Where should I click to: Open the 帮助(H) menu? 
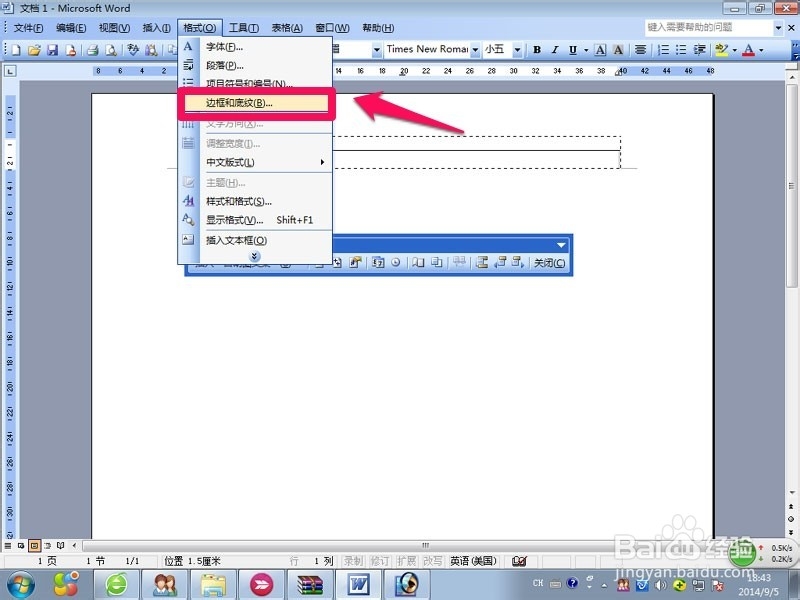pos(378,28)
